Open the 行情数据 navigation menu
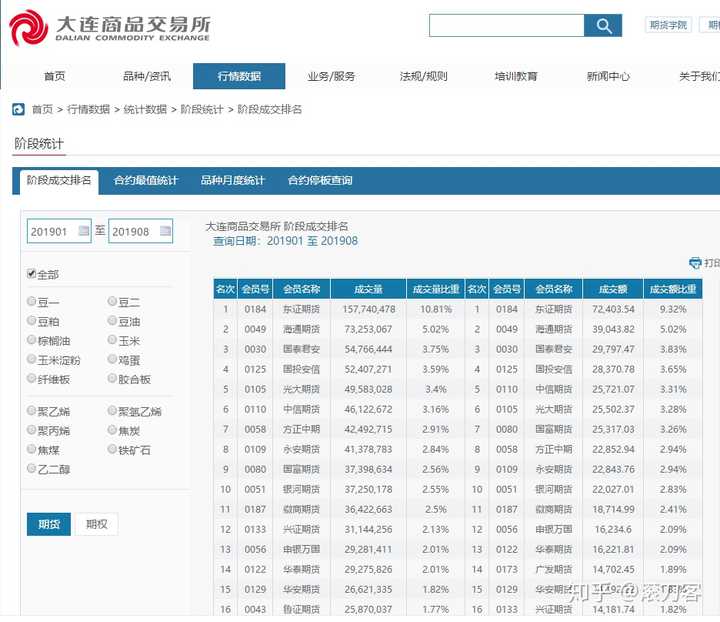The height and width of the screenshot is (622, 720). [x=239, y=76]
